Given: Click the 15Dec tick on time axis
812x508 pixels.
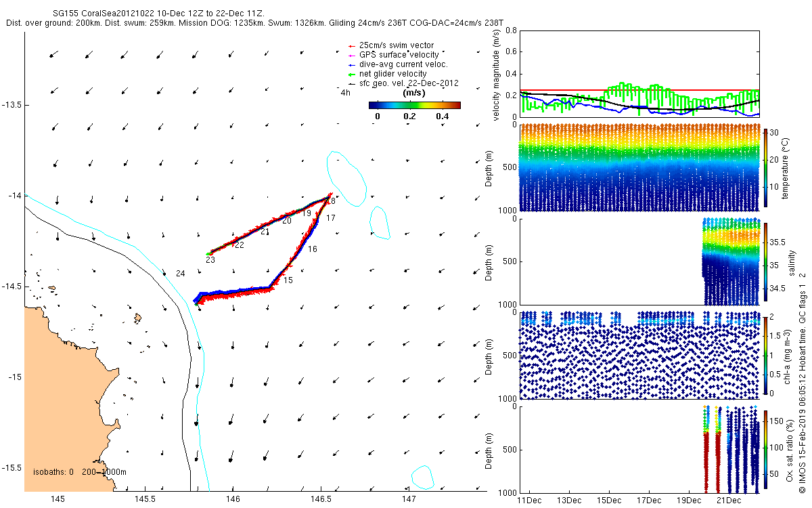Looking at the screenshot, I should click(609, 501).
